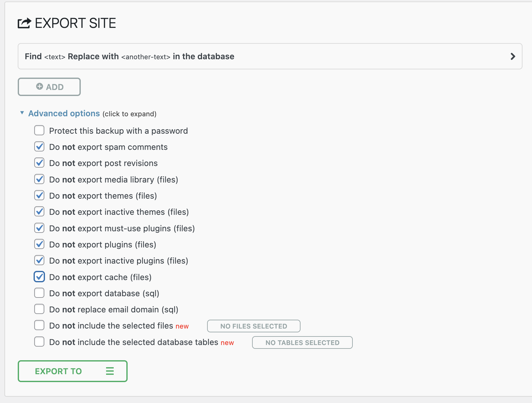532x403 pixels.
Task: Enable Protect this backup with a password
Action: point(39,131)
